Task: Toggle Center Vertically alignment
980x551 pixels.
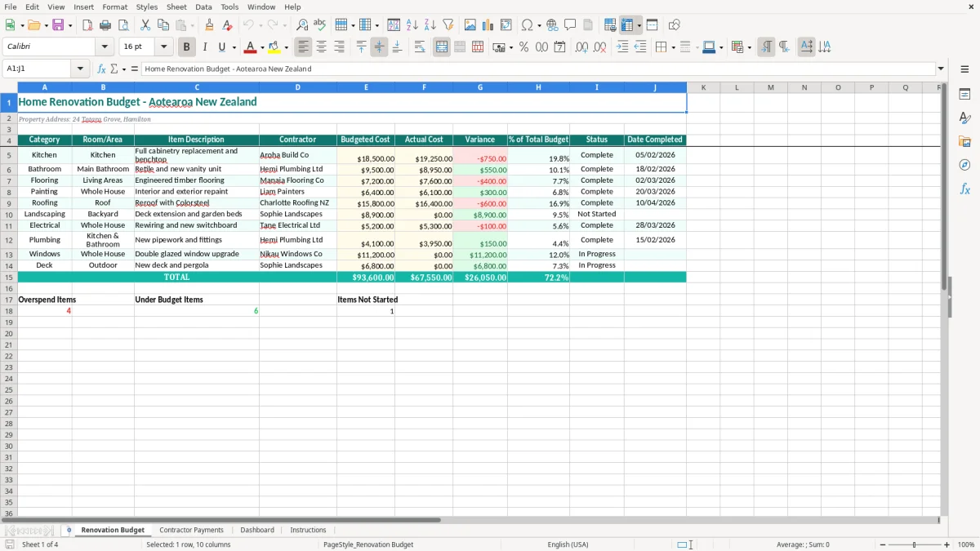Action: pyautogui.click(x=379, y=47)
